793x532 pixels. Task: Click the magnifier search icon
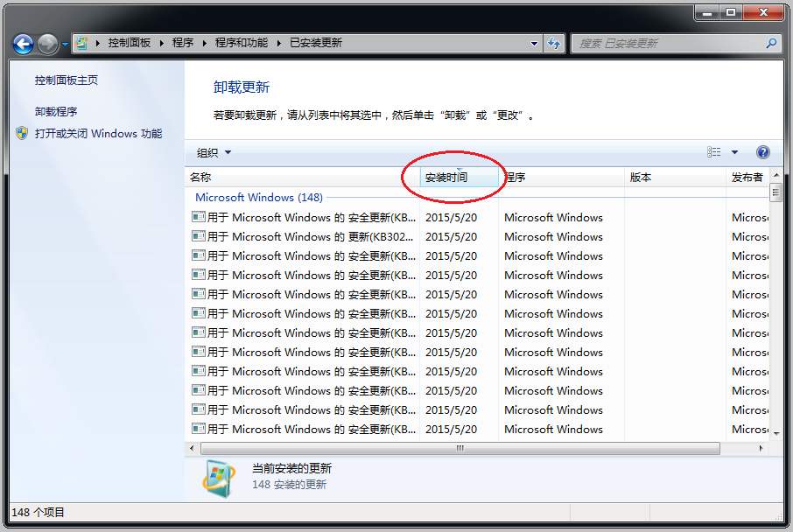[x=771, y=44]
